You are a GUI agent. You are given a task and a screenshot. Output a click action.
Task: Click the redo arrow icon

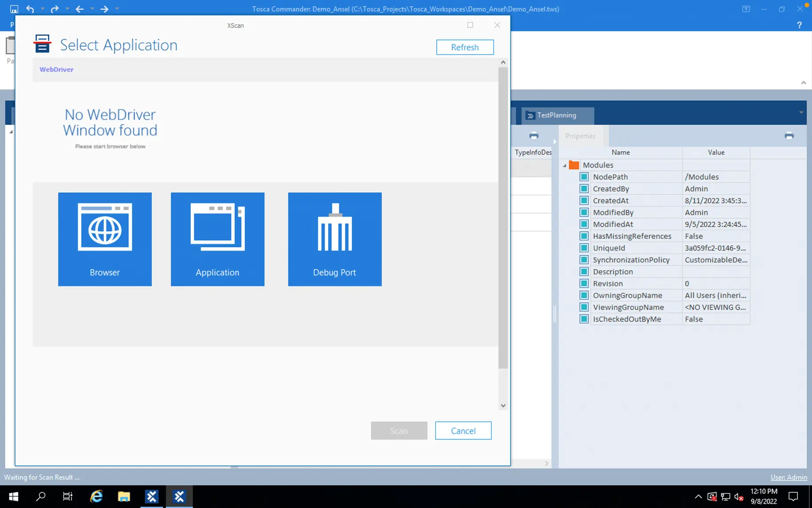click(x=54, y=9)
